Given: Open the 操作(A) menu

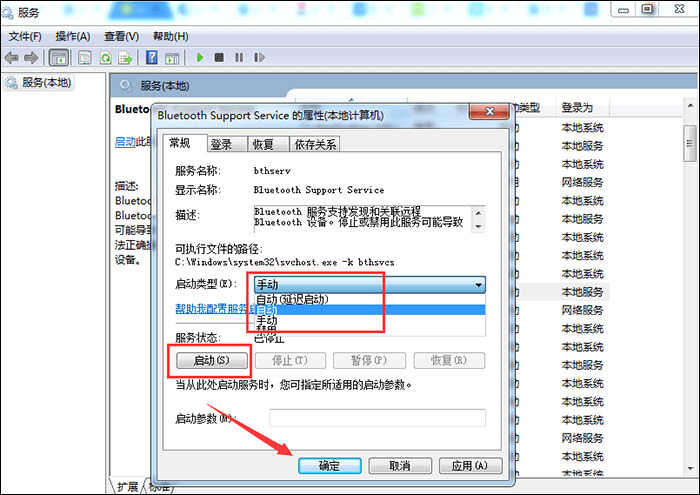Looking at the screenshot, I should click(73, 36).
